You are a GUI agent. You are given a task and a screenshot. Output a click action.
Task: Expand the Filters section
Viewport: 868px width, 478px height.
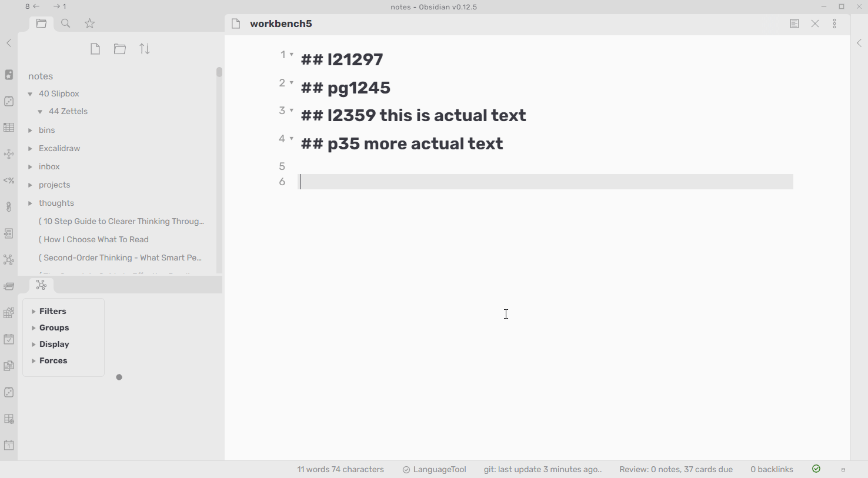coord(52,311)
